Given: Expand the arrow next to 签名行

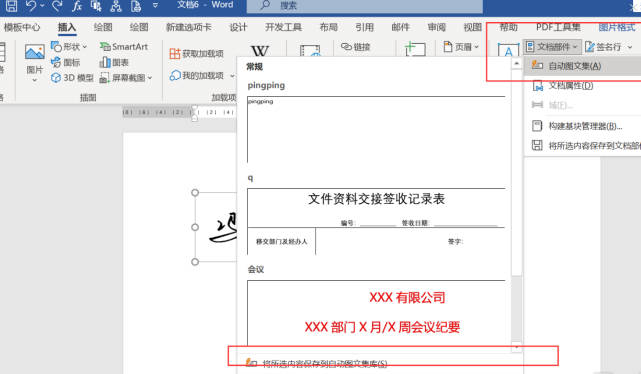Looking at the screenshot, I should point(630,47).
